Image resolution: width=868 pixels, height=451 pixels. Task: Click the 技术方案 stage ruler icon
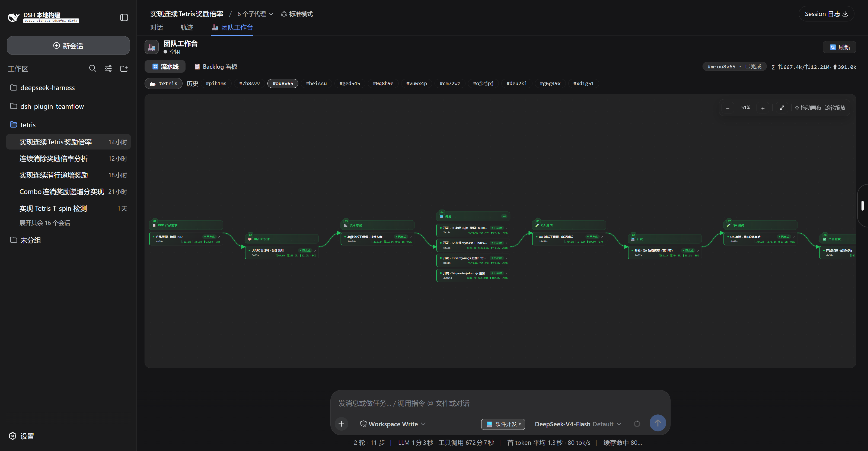pos(345,225)
